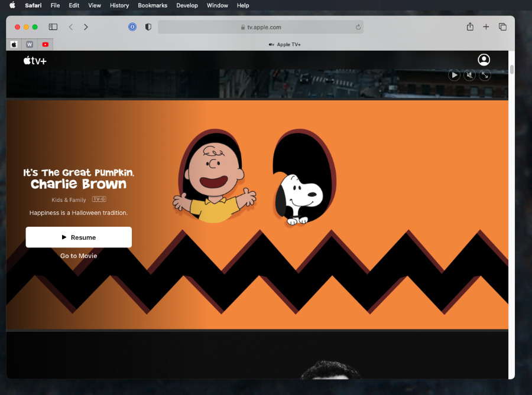Show the Privacy Report shield
This screenshot has height=395, width=532.
click(148, 27)
